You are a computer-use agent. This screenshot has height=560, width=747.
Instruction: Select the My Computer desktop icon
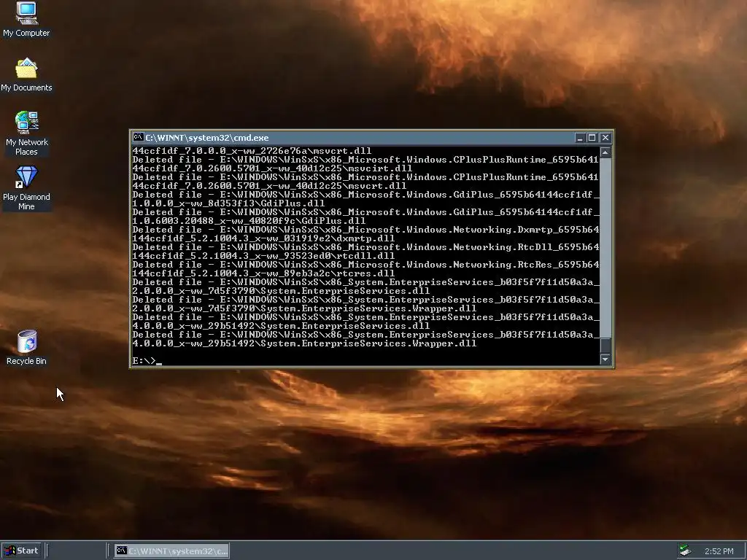(x=26, y=19)
